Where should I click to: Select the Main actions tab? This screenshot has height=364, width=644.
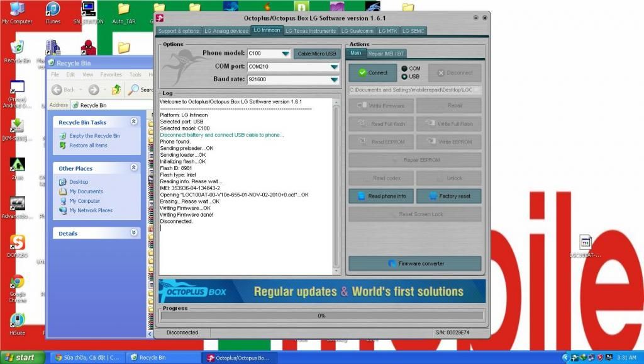356,53
